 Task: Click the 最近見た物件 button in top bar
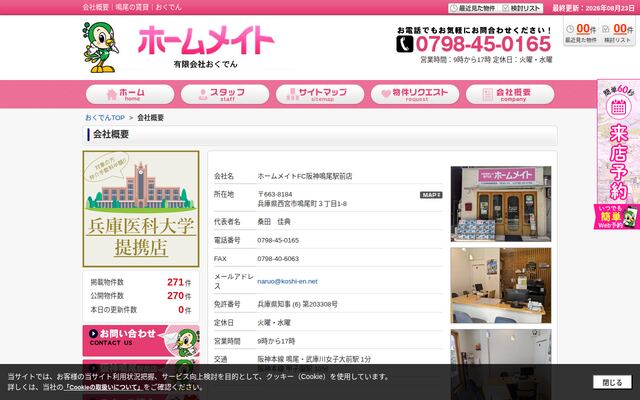pyautogui.click(x=473, y=8)
